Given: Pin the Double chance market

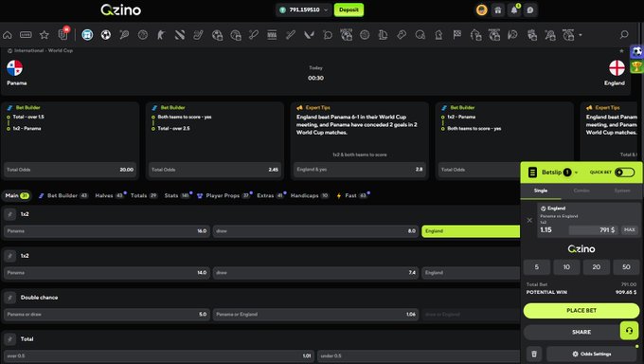Looking at the screenshot, I should tap(10, 298).
